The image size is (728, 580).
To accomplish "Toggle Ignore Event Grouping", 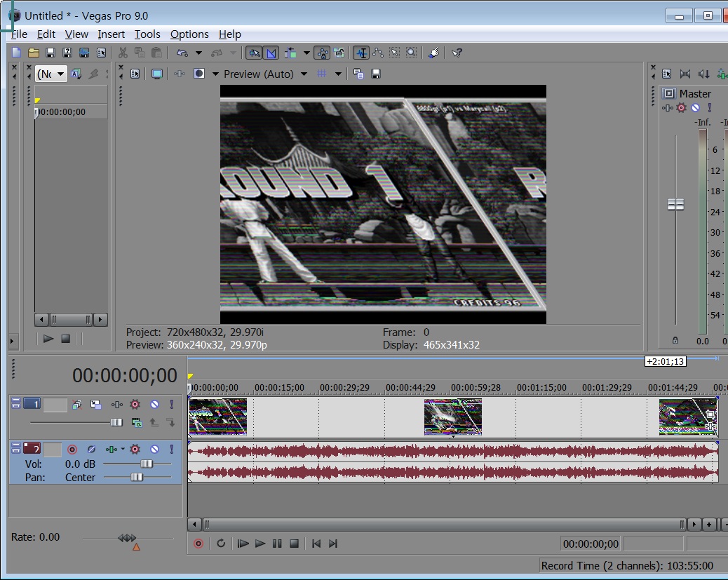I will 339,53.
